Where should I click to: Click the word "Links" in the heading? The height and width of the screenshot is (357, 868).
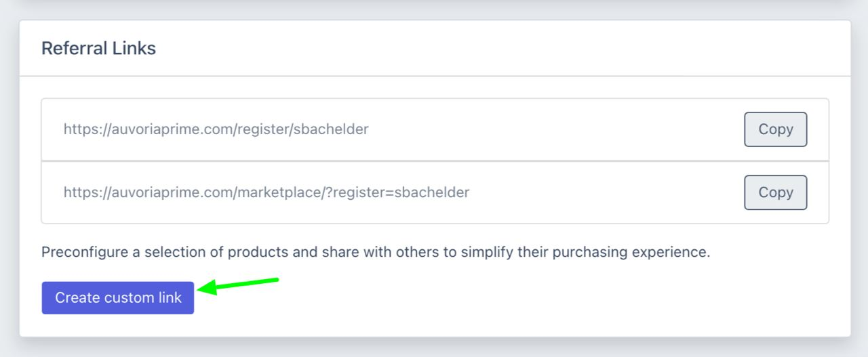pos(136,49)
